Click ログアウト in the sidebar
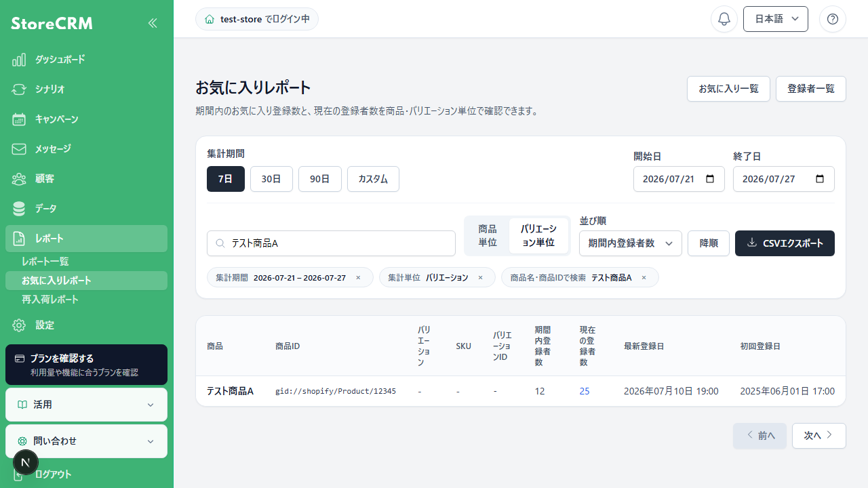The width and height of the screenshot is (868, 488). 86,474
